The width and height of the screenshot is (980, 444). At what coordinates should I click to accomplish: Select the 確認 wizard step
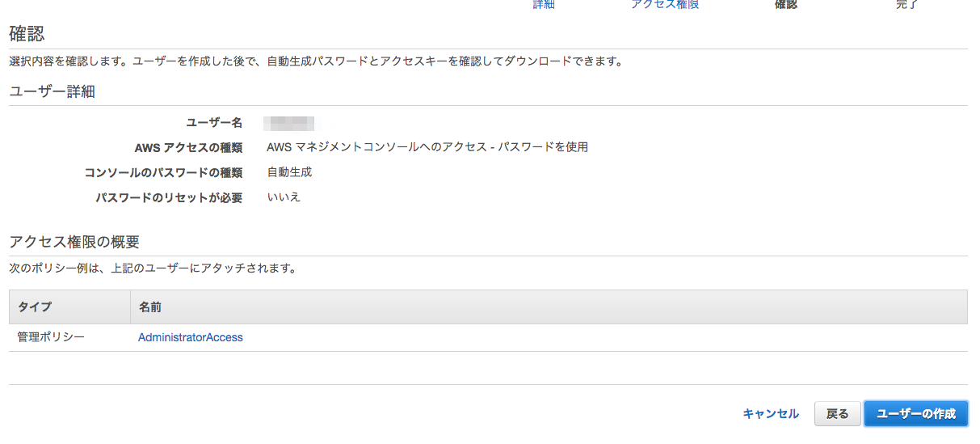pos(786,4)
